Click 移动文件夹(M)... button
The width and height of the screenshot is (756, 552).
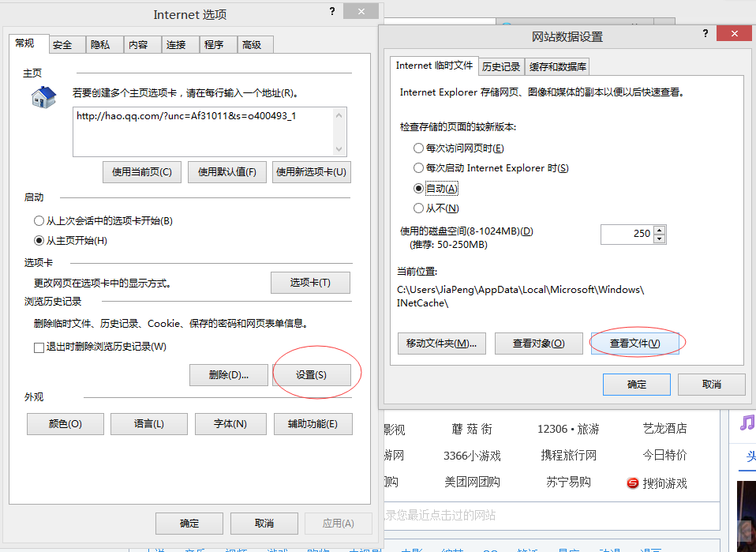coord(442,344)
